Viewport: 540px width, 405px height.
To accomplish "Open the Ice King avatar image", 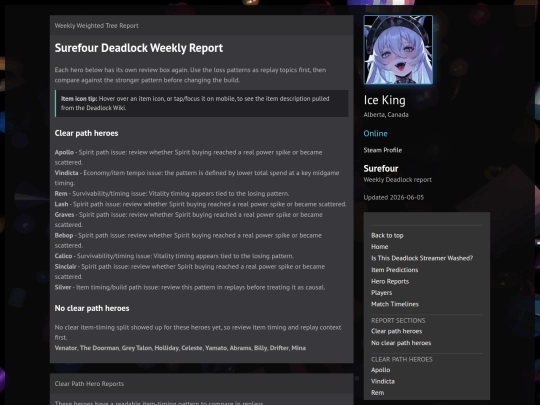I will [398, 50].
